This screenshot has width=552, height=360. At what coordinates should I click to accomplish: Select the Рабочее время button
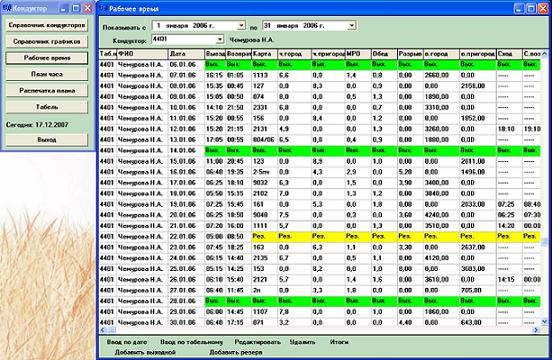[46, 58]
